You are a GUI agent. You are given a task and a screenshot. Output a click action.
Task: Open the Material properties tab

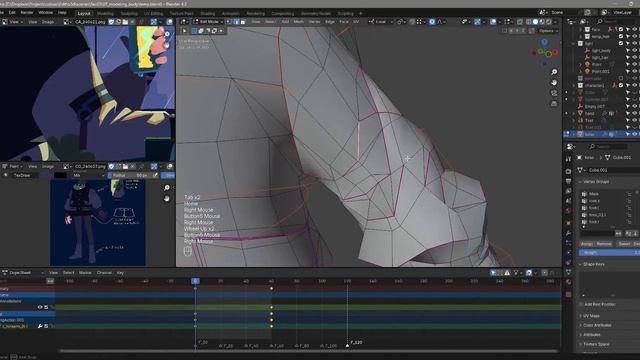(569, 282)
